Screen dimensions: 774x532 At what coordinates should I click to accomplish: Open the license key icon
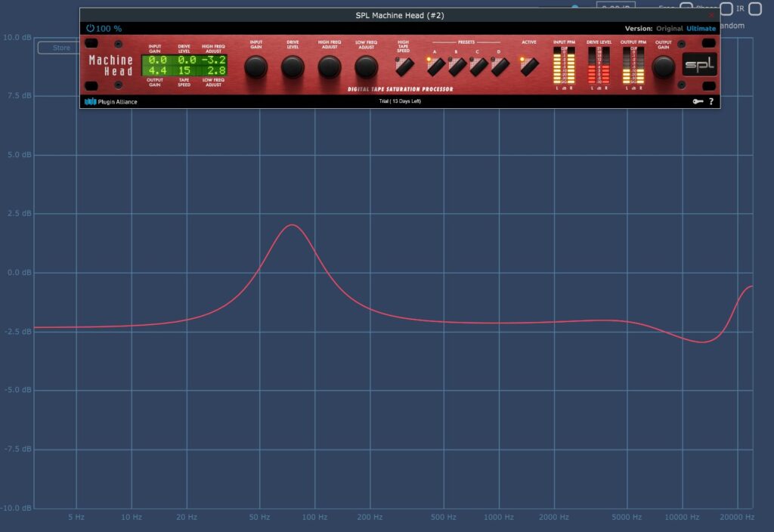tap(697, 101)
